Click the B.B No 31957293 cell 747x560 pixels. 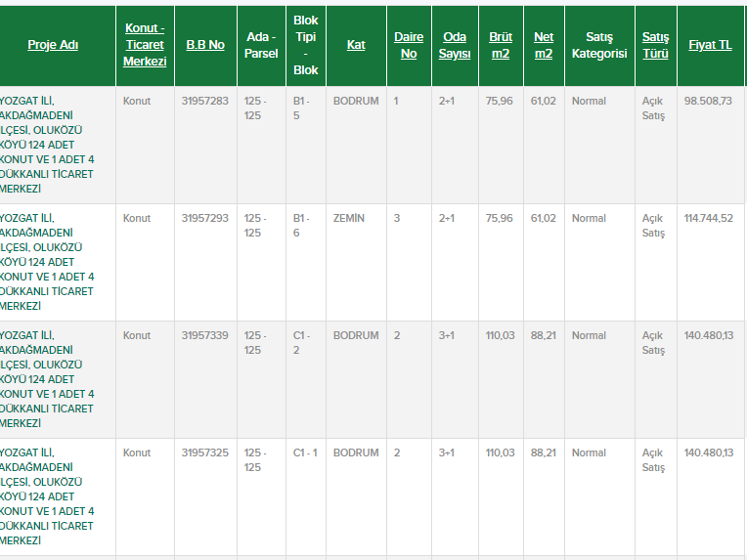205,219
